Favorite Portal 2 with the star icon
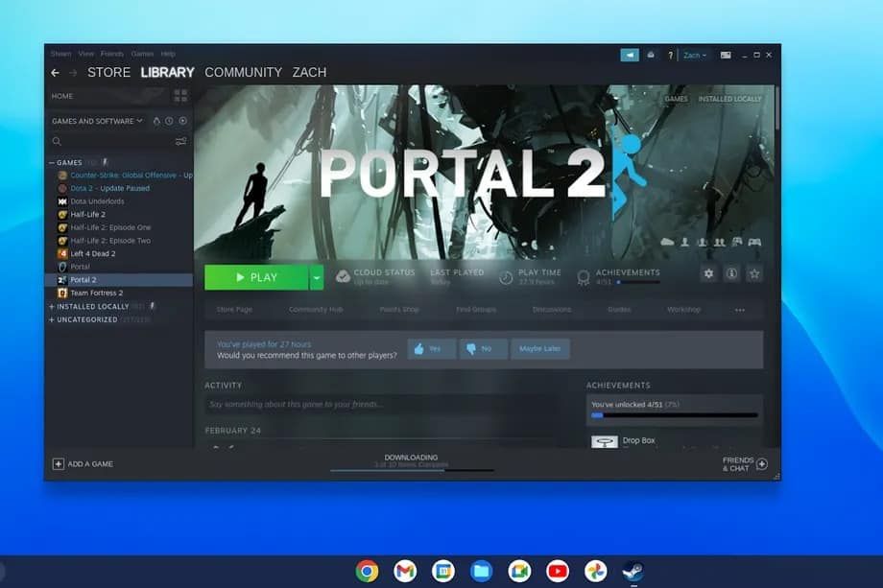This screenshot has width=883, height=588. (755, 273)
